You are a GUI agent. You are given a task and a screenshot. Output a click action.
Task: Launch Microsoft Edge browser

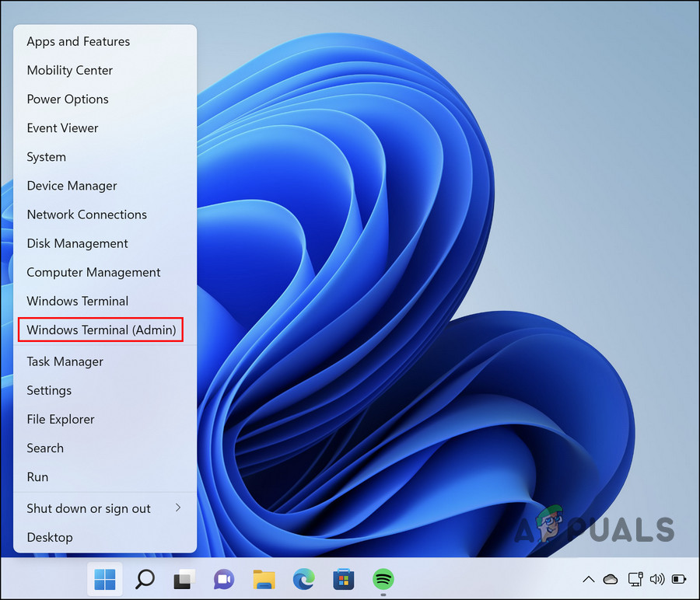(x=303, y=579)
